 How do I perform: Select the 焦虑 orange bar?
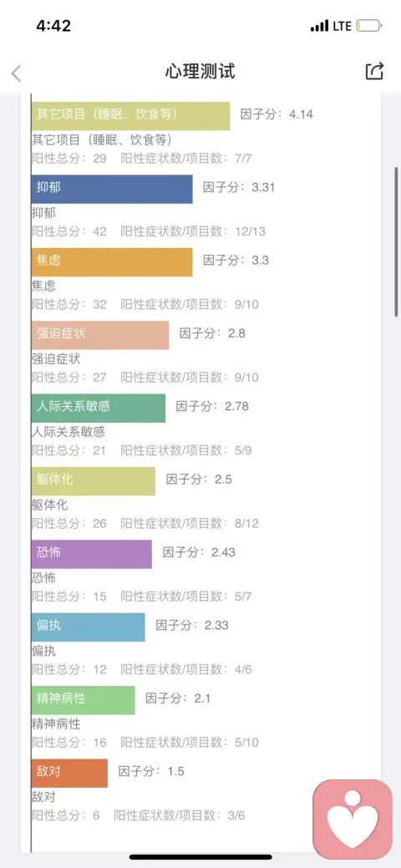[x=112, y=262]
